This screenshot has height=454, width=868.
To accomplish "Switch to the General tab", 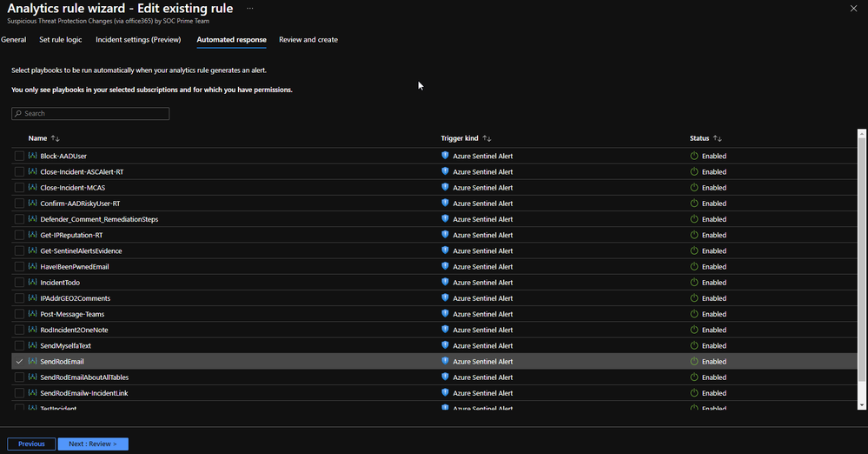I will point(13,40).
